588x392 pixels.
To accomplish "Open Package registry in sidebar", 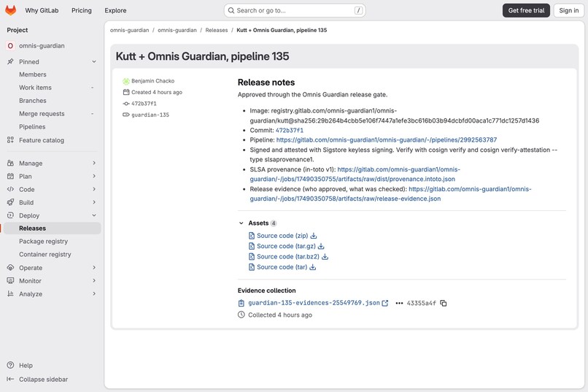I will point(44,241).
